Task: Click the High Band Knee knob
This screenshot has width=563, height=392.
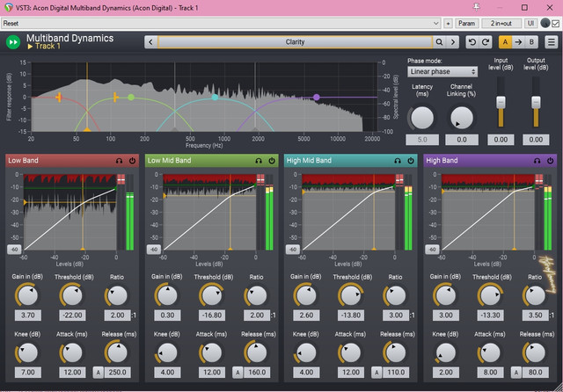Action: 446,352
